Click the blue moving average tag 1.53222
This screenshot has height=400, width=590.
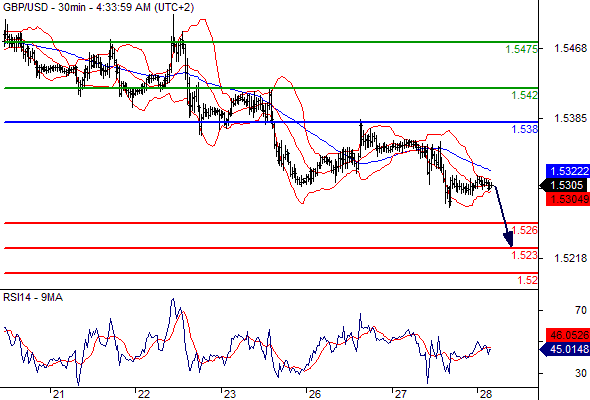click(x=568, y=171)
